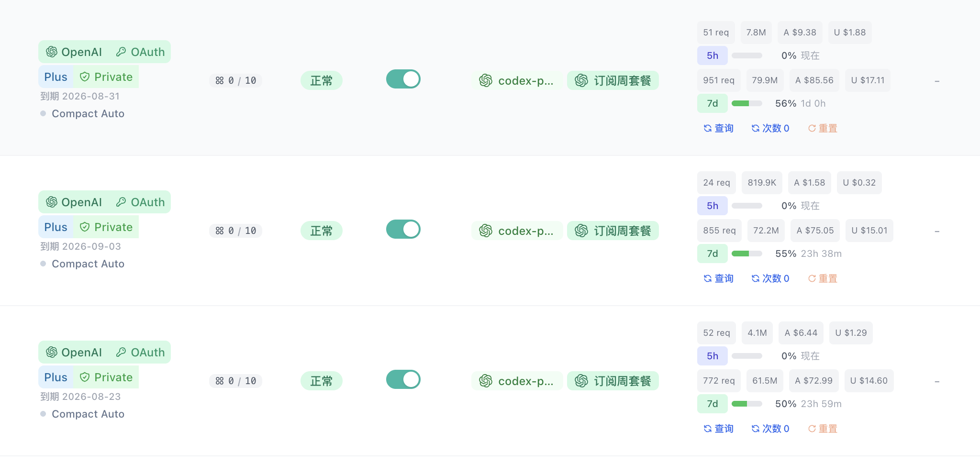Click the 7d usage progress bar at 56%
The image size is (980, 464).
coord(747,103)
